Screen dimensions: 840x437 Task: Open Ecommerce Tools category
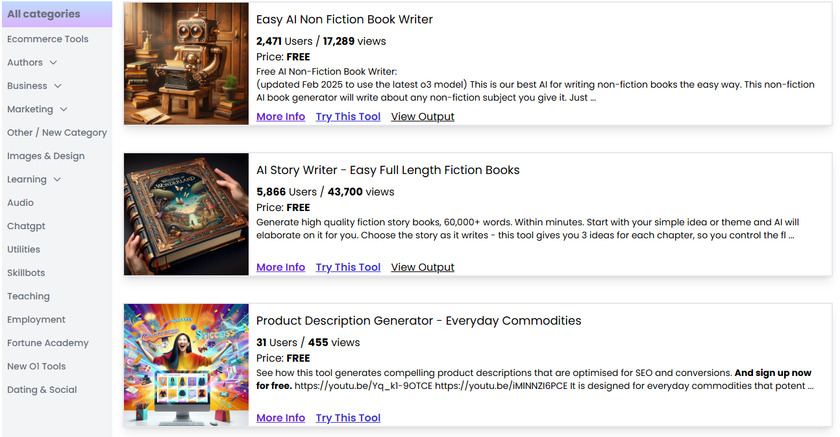click(x=47, y=39)
